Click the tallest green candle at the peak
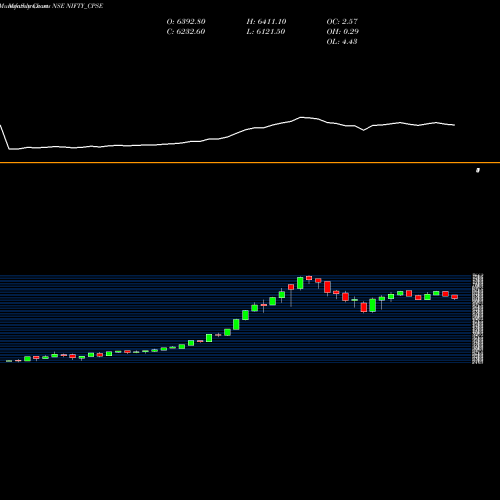The height and width of the screenshot is (500, 500). [300, 283]
